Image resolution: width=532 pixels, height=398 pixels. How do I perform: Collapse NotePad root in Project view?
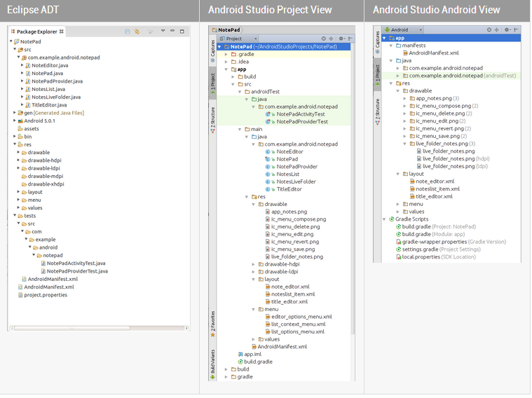pos(219,47)
